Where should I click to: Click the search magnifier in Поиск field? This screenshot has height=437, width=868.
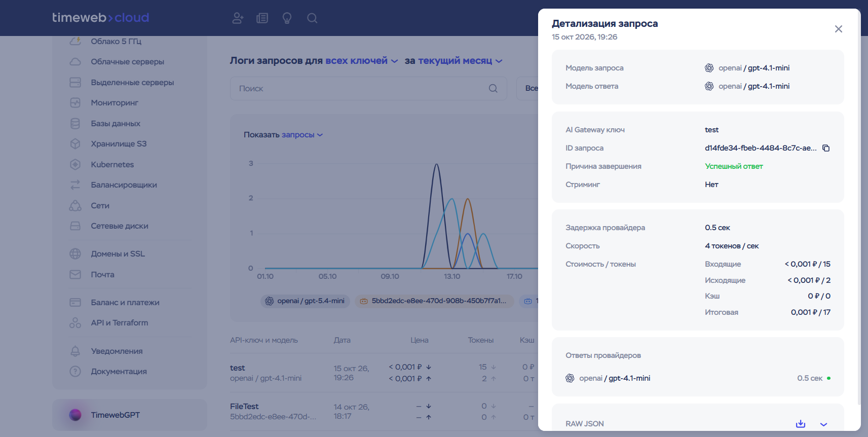[493, 89]
